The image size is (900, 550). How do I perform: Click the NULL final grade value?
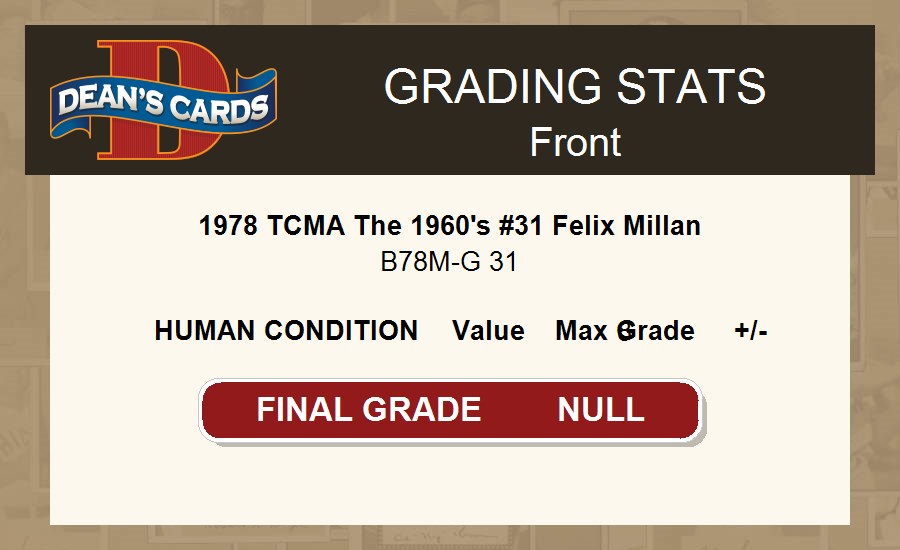601,410
